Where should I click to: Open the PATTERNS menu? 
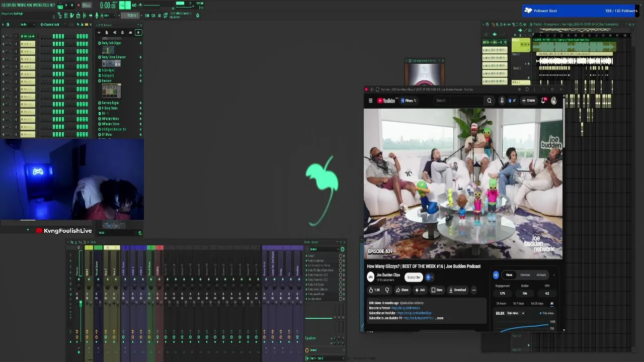(x=22, y=5)
